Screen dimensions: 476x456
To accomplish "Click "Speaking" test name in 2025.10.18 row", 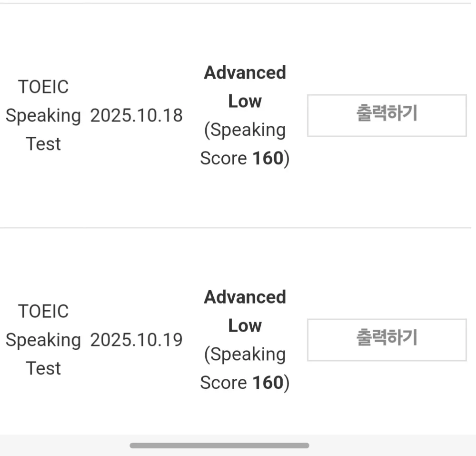I will 43,115.
